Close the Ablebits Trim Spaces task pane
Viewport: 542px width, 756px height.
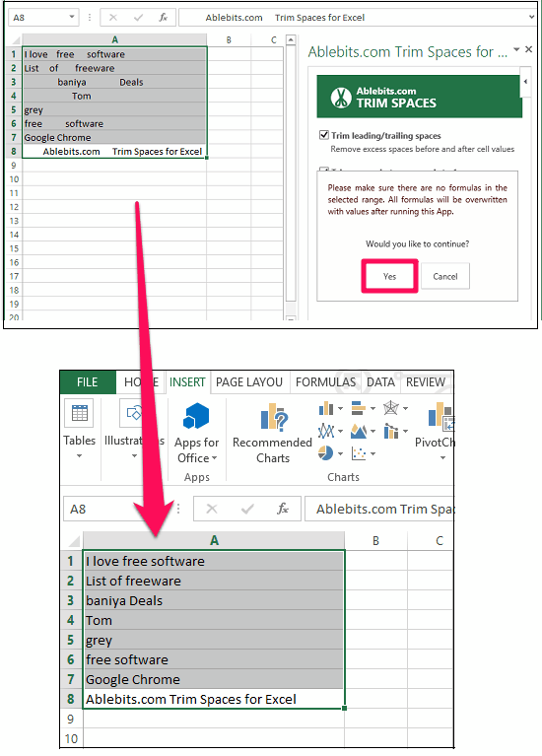pyautogui.click(x=529, y=49)
